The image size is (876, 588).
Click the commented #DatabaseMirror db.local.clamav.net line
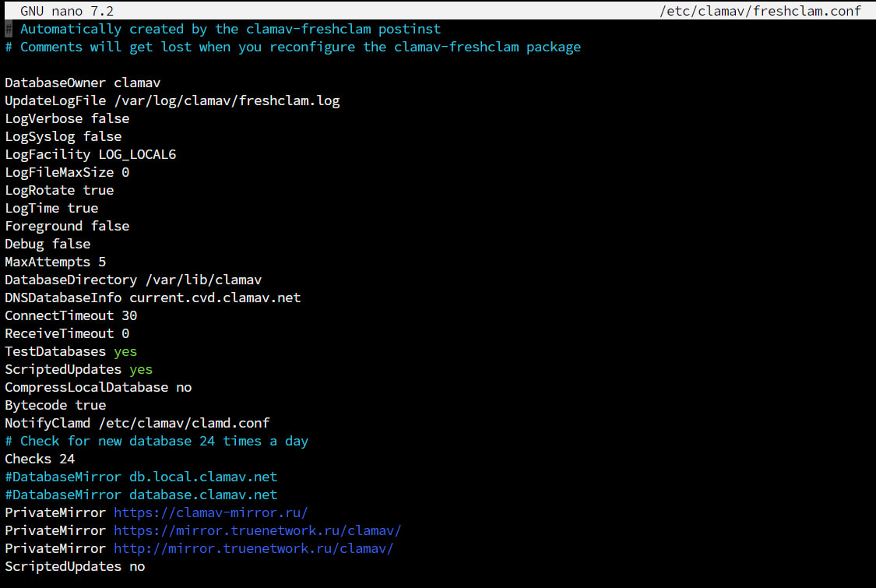pyautogui.click(x=141, y=477)
